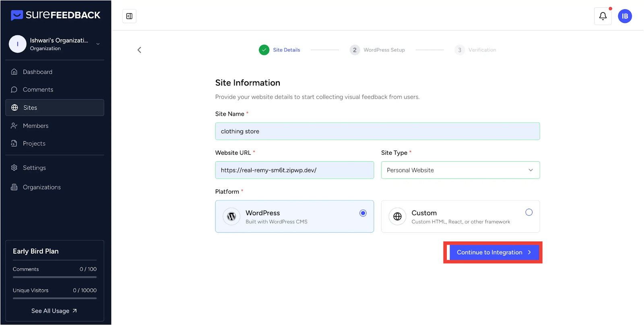
Task: Open Dashboard in the sidebar
Action: click(37, 72)
